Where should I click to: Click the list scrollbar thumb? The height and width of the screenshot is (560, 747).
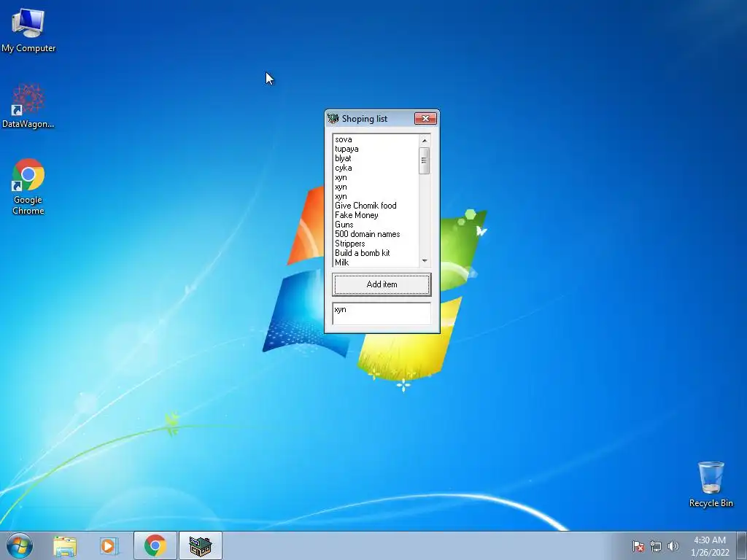(425, 160)
